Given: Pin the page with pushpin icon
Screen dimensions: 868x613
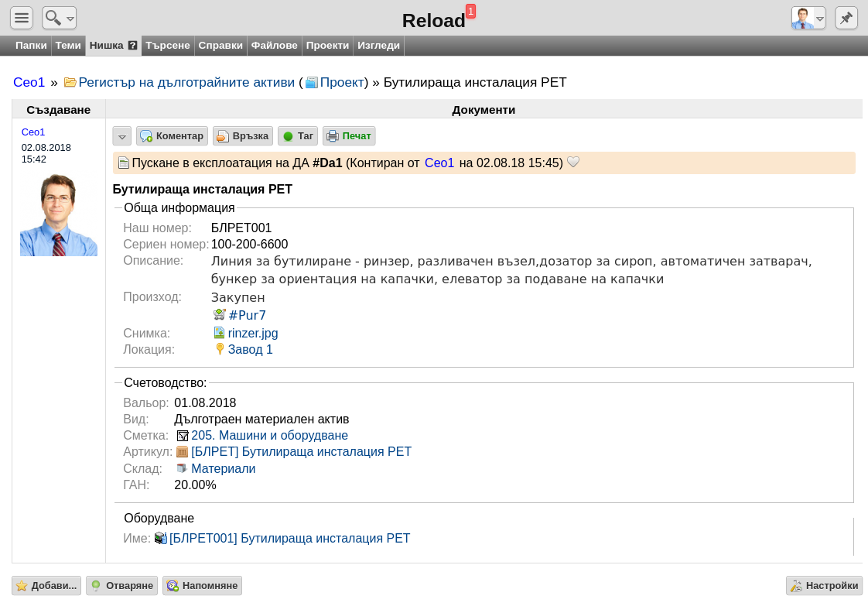Looking at the screenshot, I should [x=846, y=19].
